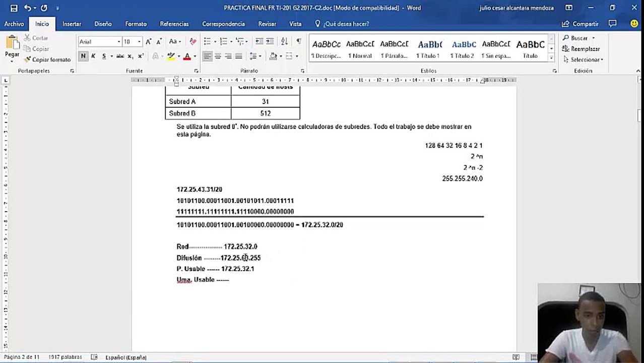The image size is (644, 363).
Task: Show paragraph marks pilcrow
Action: 299,41
